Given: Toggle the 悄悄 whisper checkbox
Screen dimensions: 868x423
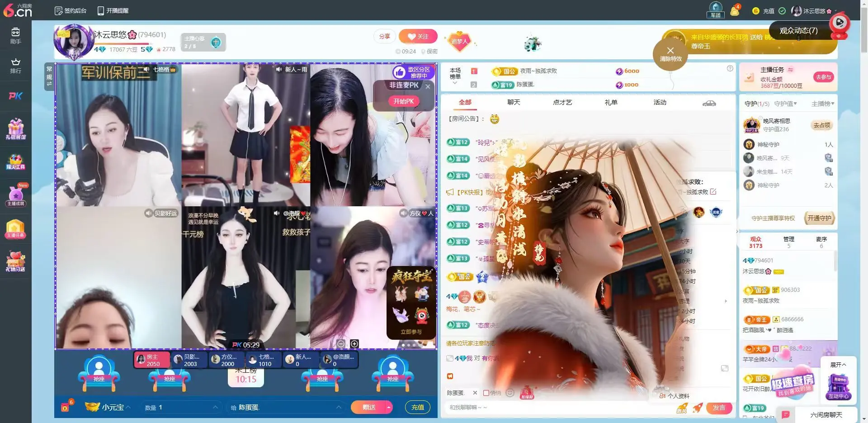Looking at the screenshot, I should tap(486, 393).
